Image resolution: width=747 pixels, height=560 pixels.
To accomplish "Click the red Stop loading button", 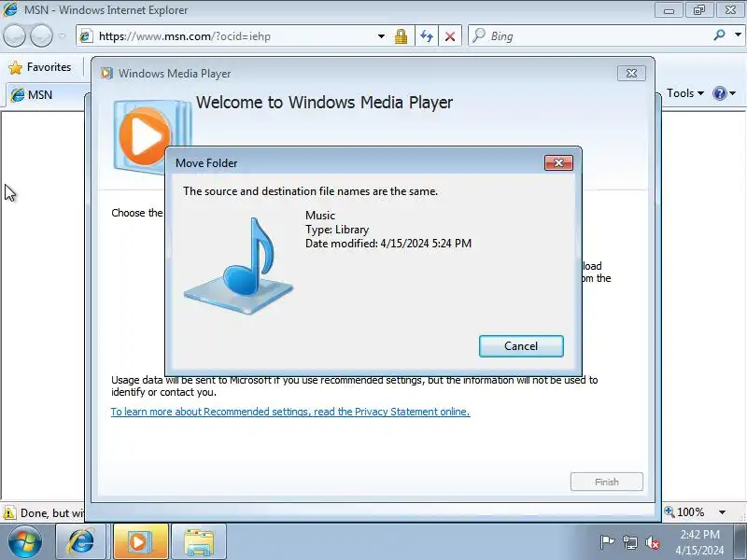I will (x=450, y=36).
